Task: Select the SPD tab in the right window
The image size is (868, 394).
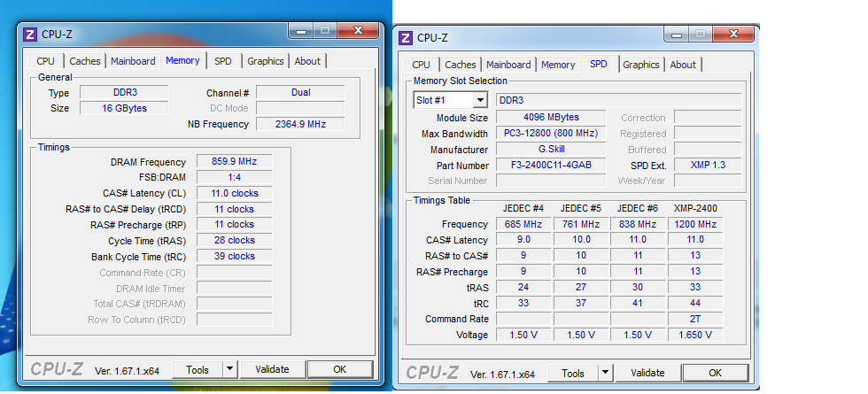Action: coord(599,64)
